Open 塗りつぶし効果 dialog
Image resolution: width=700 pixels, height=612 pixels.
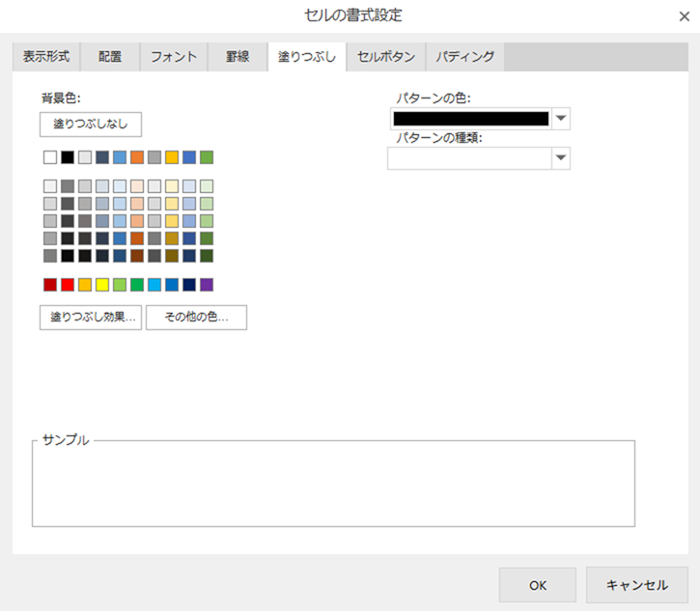click(x=91, y=319)
